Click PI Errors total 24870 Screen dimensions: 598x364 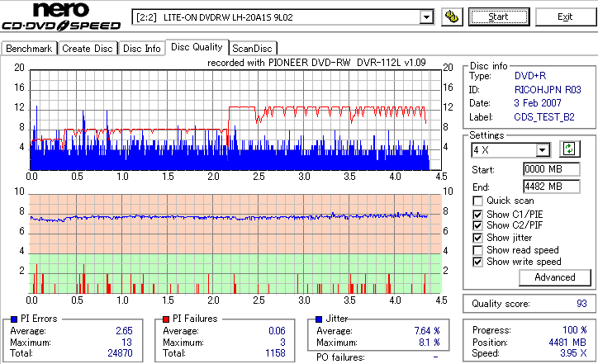(120, 353)
